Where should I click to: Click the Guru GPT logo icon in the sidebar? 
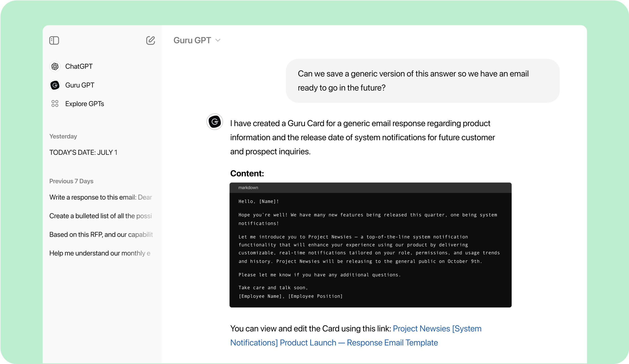click(x=55, y=85)
